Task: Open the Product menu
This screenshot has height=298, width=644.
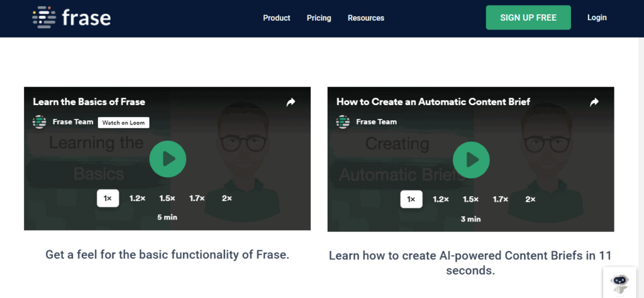Action: tap(277, 18)
